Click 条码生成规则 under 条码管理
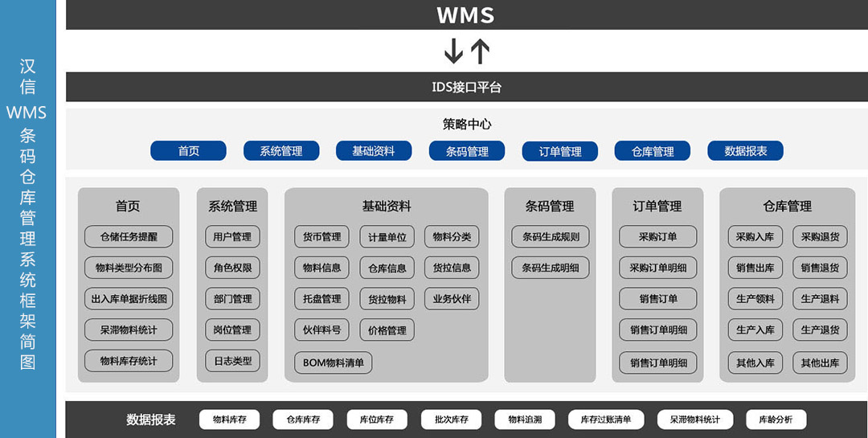The image size is (868, 438). tap(551, 236)
